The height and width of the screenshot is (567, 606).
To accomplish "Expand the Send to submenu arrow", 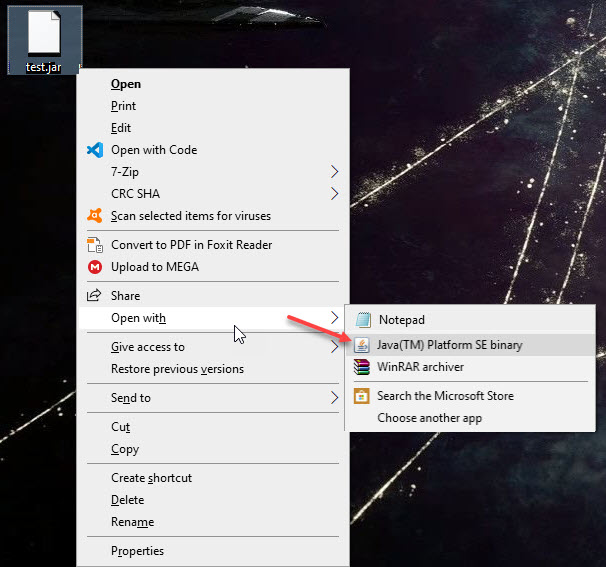I will (335, 398).
